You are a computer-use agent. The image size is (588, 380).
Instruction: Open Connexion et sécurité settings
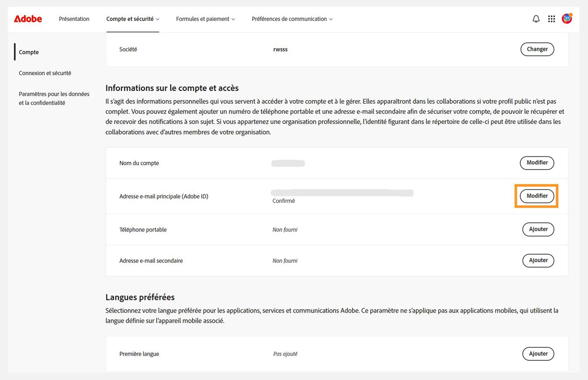[x=45, y=73]
